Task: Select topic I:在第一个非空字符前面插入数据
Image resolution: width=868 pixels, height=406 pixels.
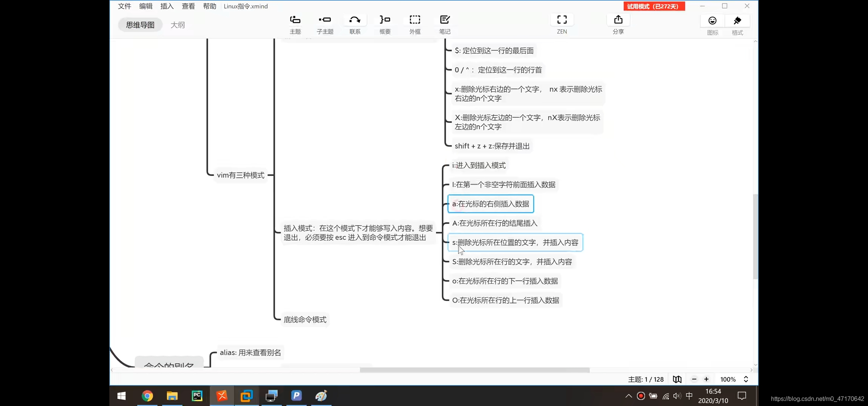Action: point(504,185)
